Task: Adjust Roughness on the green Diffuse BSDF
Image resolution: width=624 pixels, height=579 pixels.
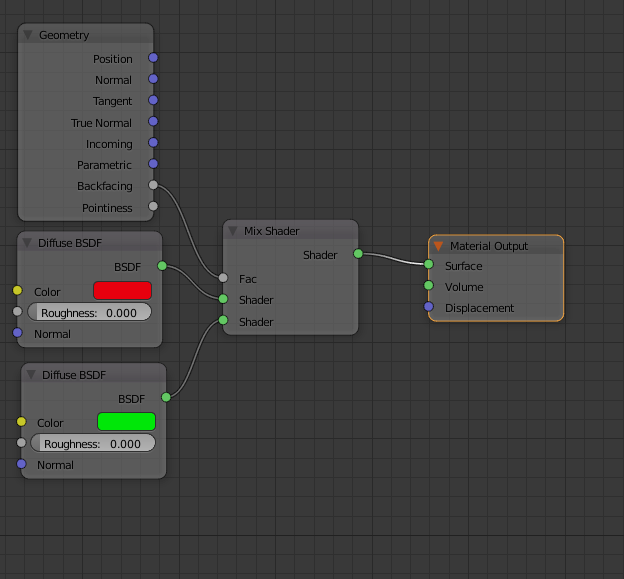Action: 93,443
